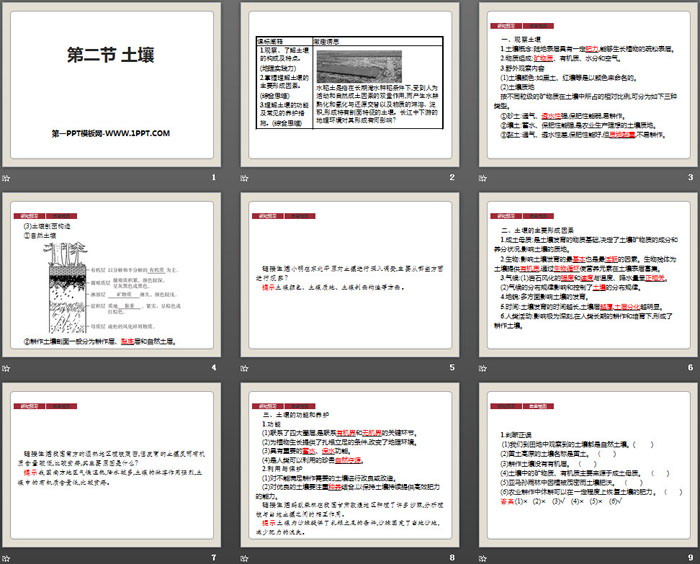Image resolution: width=700 pixels, height=564 pixels.
Task: Click the slide number 1 label
Action: click(214, 177)
